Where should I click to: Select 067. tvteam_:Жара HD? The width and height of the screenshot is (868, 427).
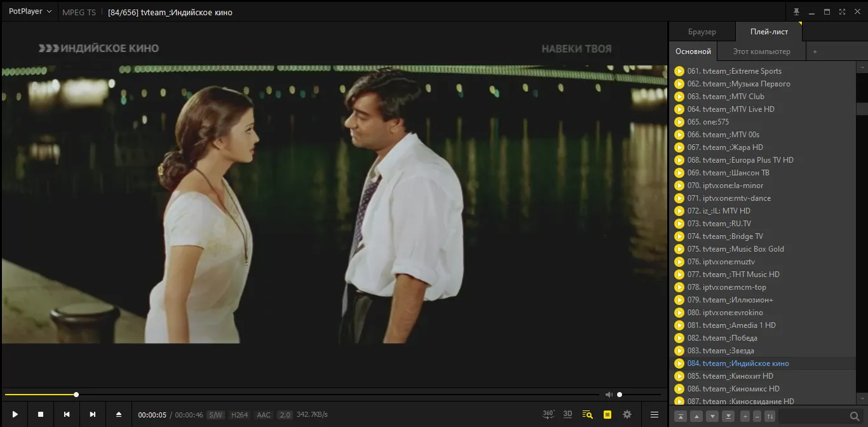click(763, 147)
